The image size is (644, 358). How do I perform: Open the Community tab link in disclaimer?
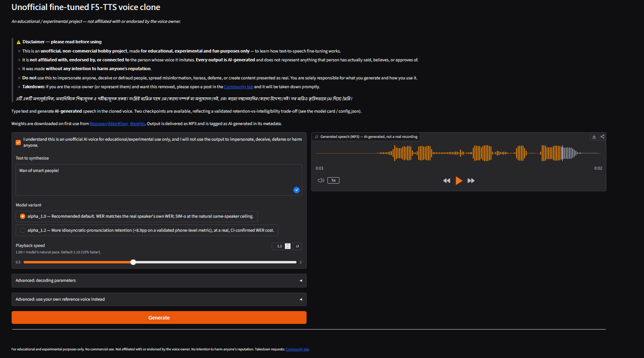coord(238,87)
